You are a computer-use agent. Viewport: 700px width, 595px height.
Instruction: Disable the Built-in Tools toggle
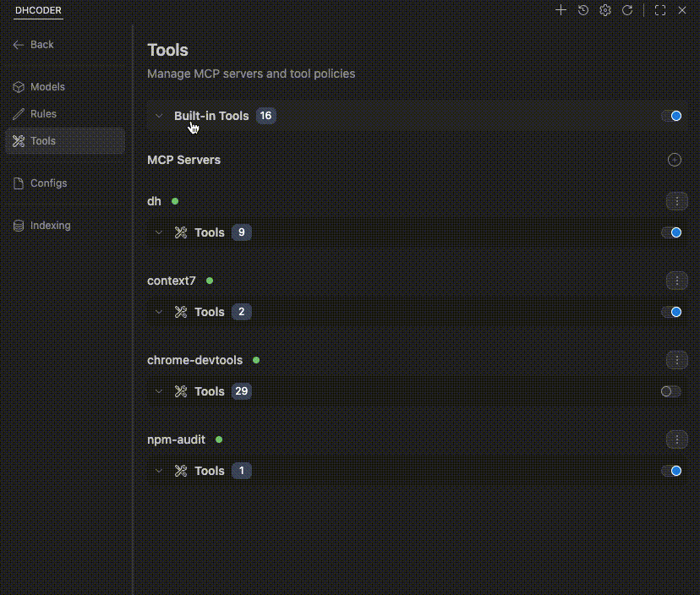tap(672, 116)
